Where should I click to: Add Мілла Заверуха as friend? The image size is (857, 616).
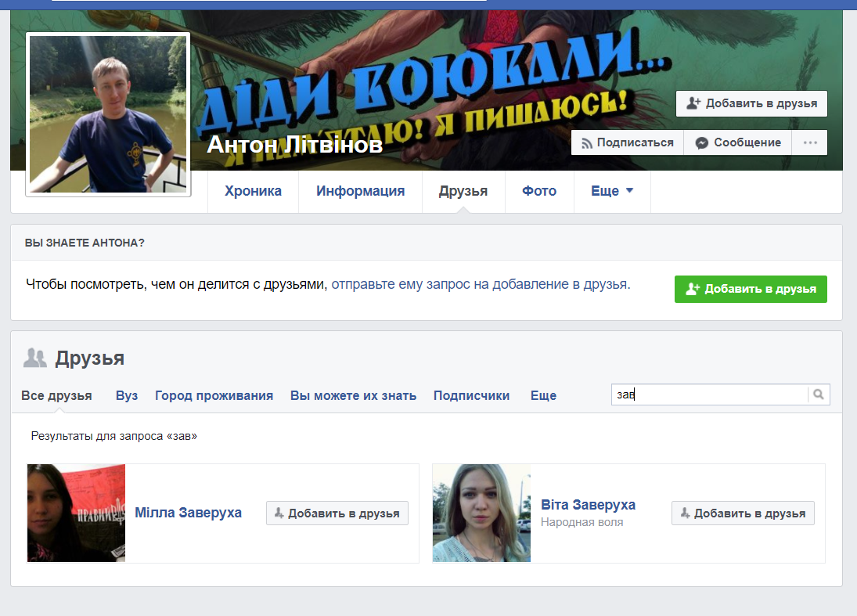click(x=337, y=513)
